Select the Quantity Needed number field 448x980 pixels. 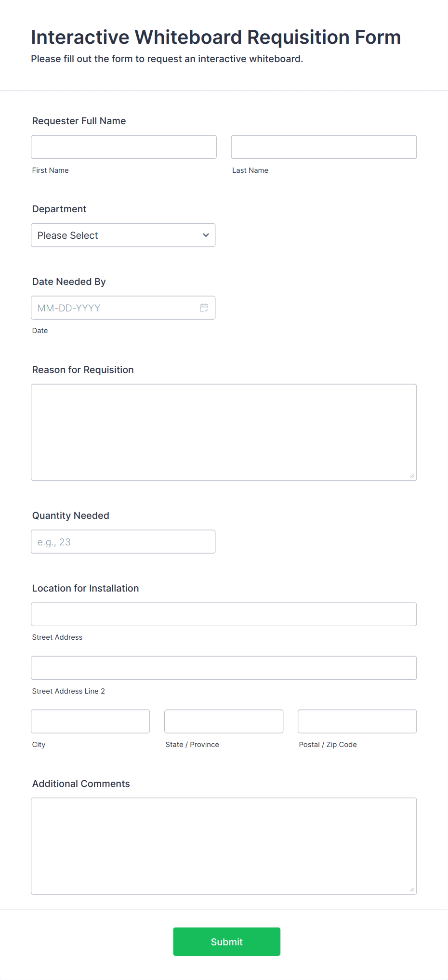[123, 542]
